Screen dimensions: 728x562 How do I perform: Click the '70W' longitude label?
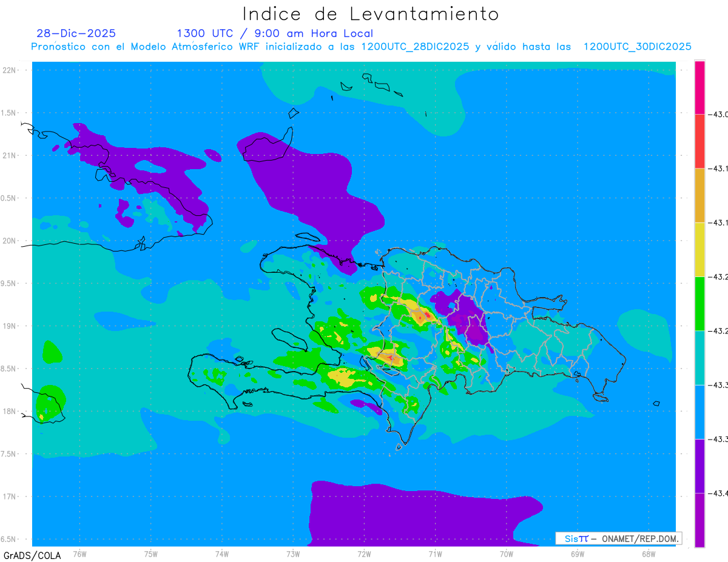click(x=506, y=554)
